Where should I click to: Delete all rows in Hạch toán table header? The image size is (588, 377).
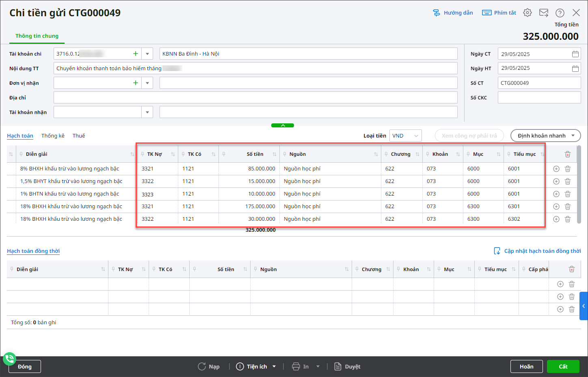[x=568, y=154]
